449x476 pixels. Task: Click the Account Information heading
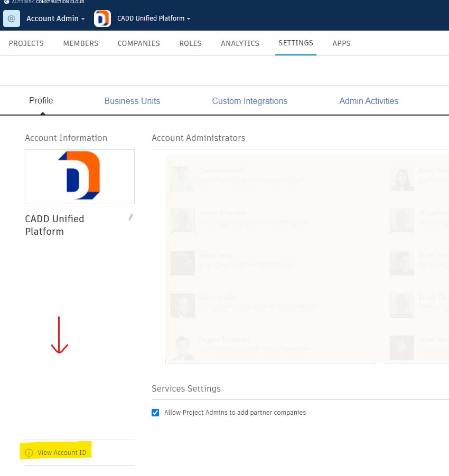pos(66,138)
